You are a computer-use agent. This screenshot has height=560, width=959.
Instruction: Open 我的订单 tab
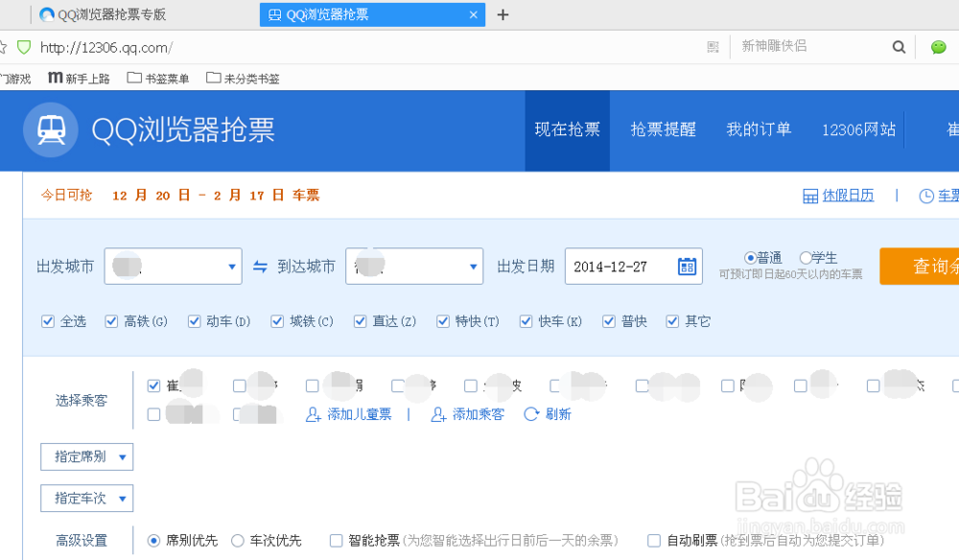(759, 129)
